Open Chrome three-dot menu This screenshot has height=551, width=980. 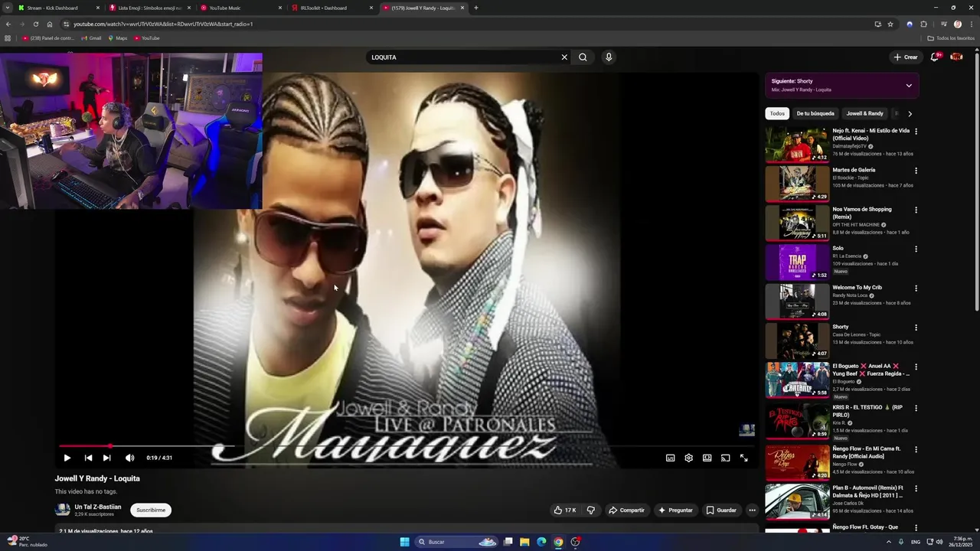click(x=971, y=24)
